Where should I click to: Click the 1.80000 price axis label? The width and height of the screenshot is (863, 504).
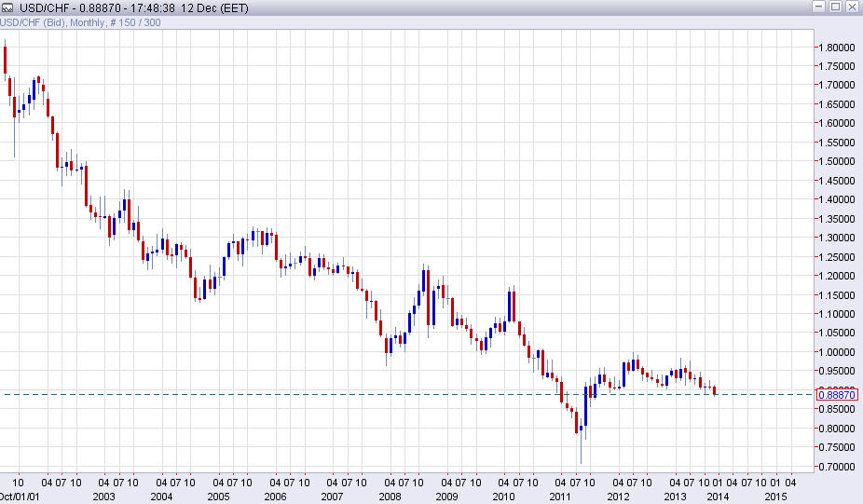(836, 48)
